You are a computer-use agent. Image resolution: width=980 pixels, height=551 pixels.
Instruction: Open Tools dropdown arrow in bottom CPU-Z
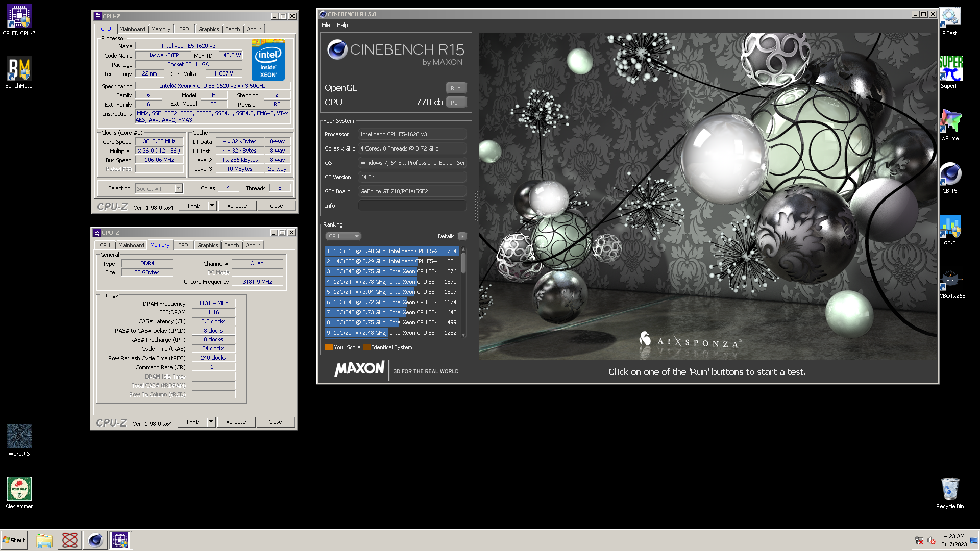(x=211, y=422)
